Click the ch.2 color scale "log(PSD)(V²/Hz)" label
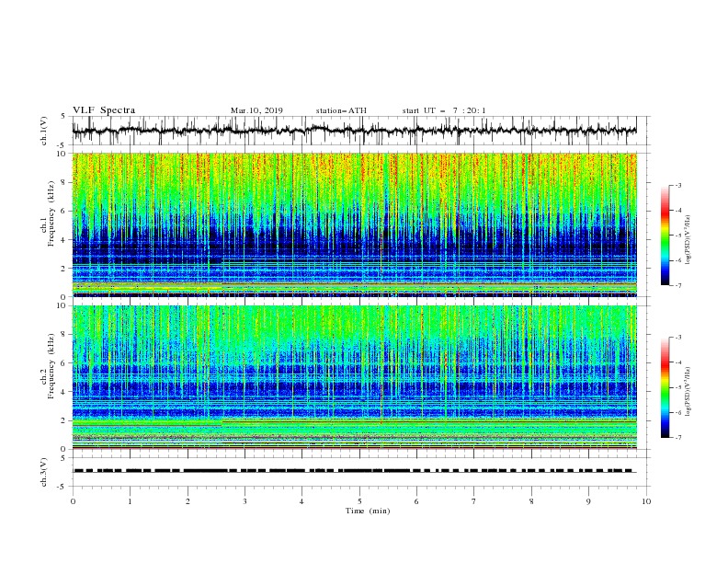The image size is (728, 563). click(x=688, y=392)
